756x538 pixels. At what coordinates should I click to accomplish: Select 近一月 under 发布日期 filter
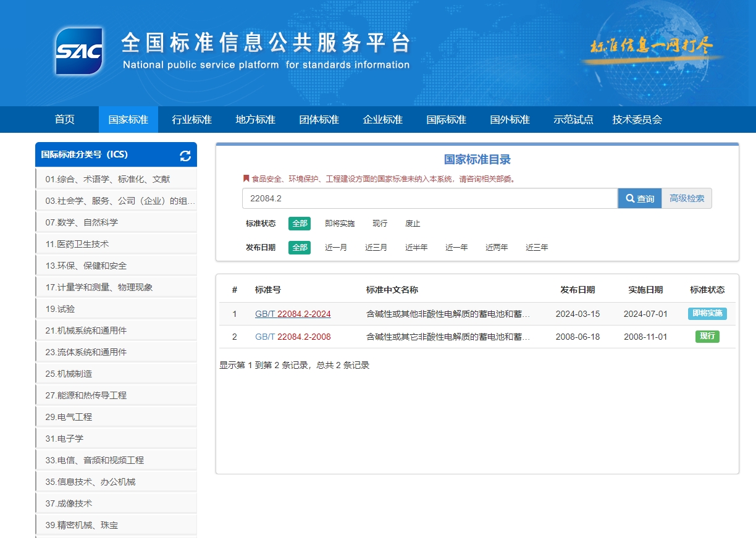(337, 247)
